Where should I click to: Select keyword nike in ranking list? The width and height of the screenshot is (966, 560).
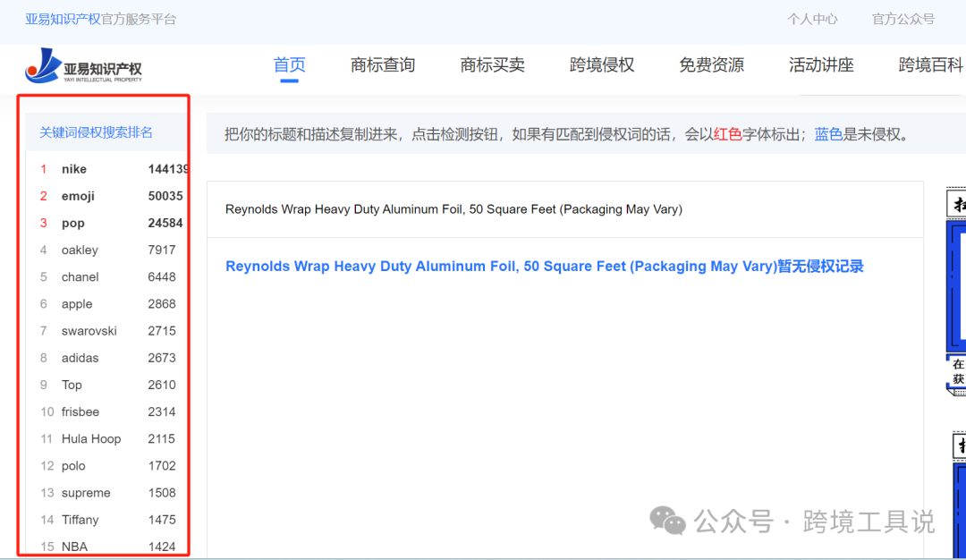pos(74,169)
